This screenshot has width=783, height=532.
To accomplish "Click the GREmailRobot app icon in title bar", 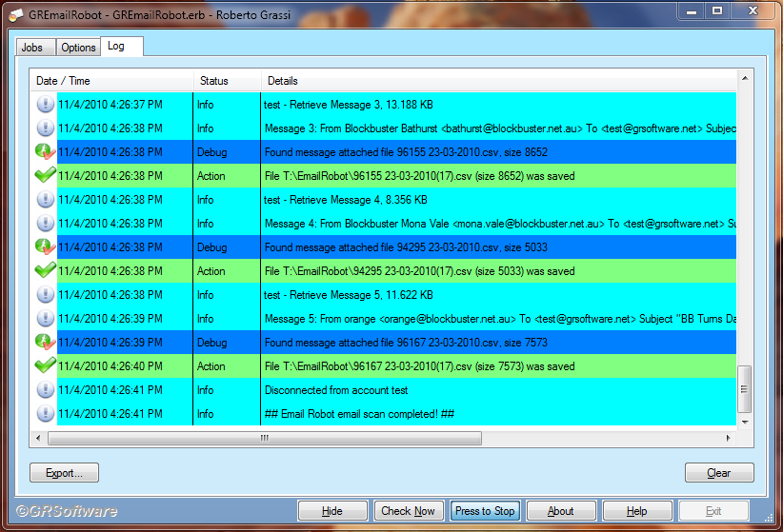I will (x=16, y=10).
